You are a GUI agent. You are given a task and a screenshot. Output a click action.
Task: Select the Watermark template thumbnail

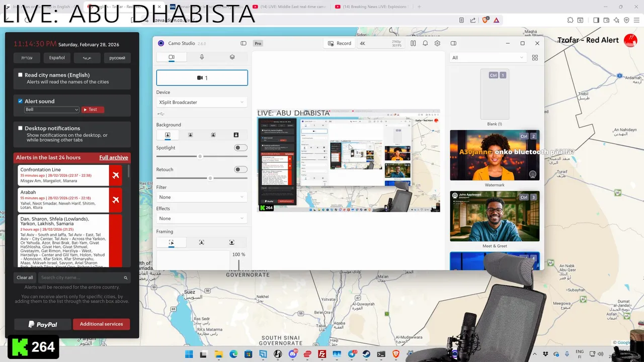[495, 155]
